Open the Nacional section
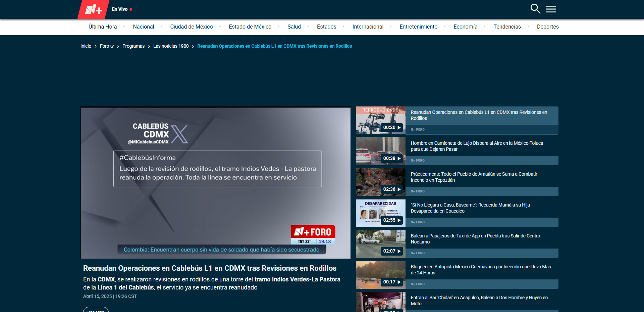The image size is (644, 312). tap(144, 27)
